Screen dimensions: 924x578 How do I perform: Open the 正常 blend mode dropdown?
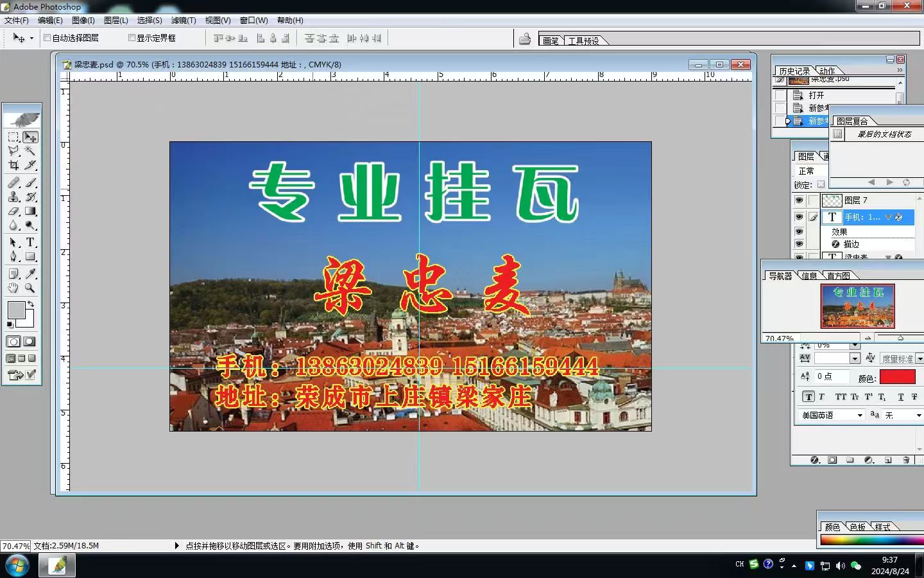point(812,171)
